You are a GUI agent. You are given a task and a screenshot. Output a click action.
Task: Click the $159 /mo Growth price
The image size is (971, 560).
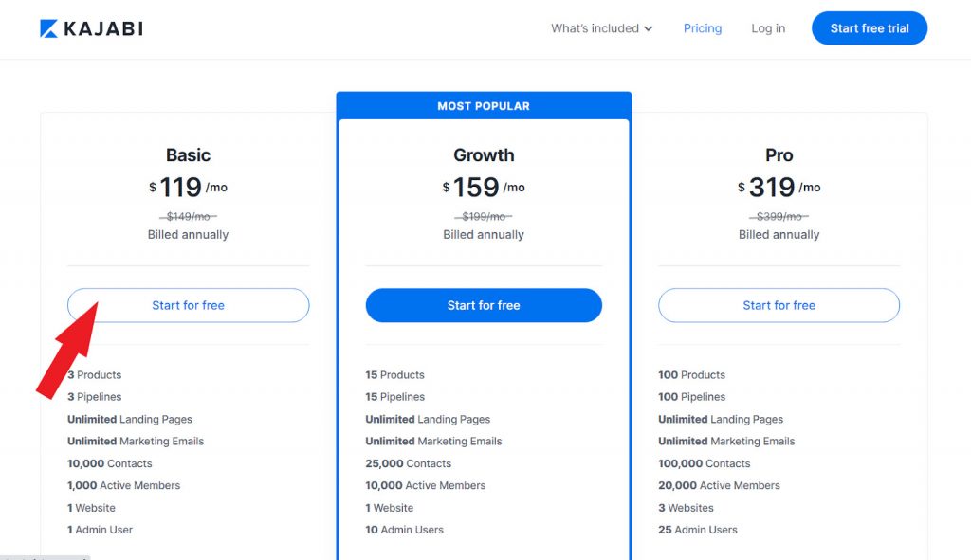(x=484, y=187)
